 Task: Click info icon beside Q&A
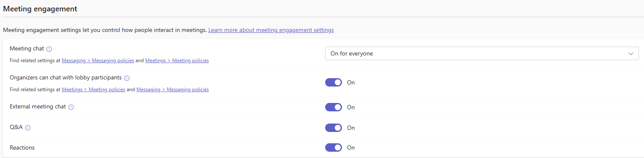[28, 128]
